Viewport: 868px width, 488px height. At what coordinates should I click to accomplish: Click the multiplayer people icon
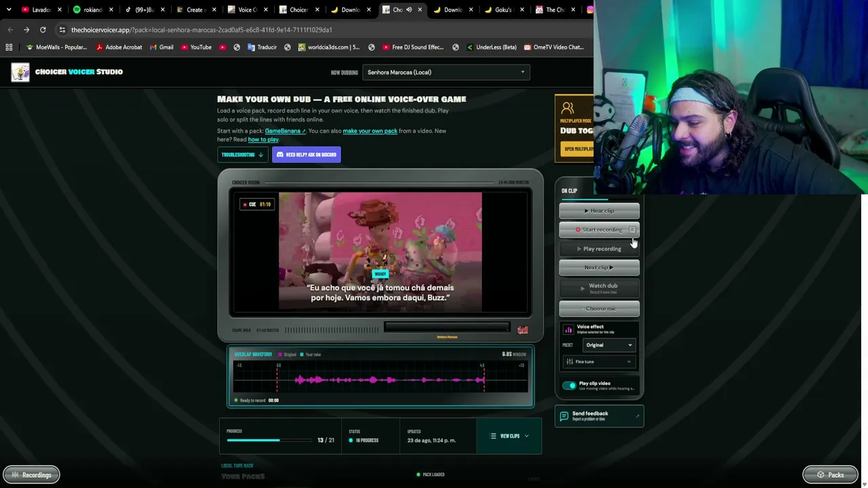568,108
